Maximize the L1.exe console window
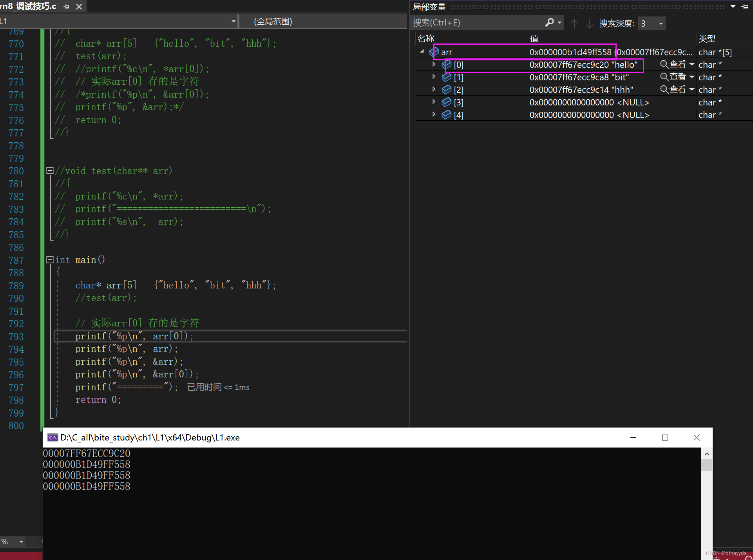The width and height of the screenshot is (753, 560). coord(665,437)
